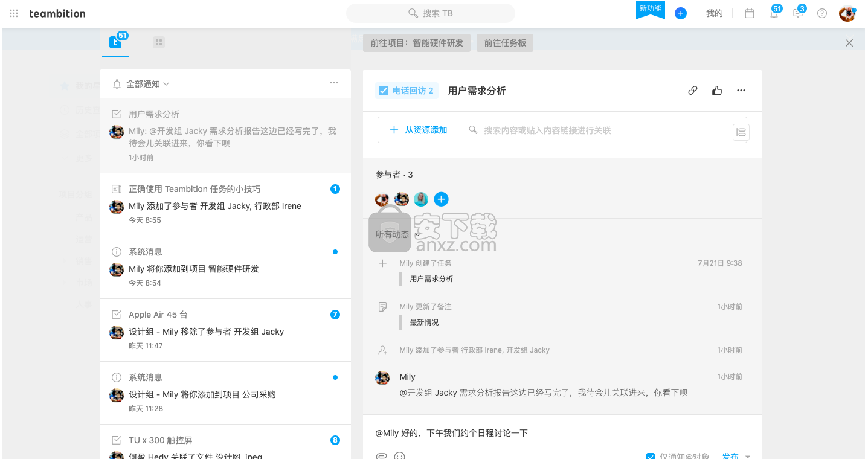The height and width of the screenshot is (459, 868).
Task: Click the unread badge 1 on Teambition tips
Action: [x=335, y=189]
